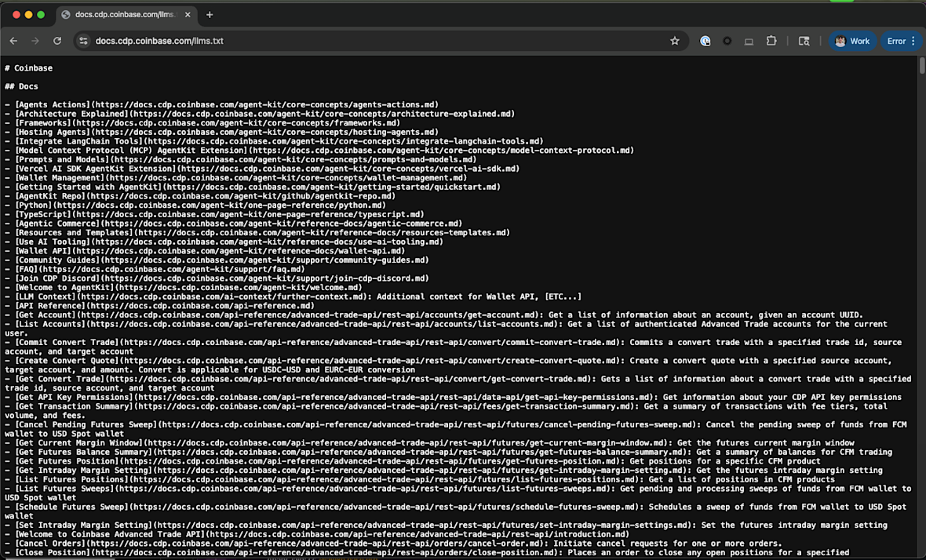Screen dimensions: 926x560
Task: Select the docs.cdp.coinbase.com/llms tab
Action: click(x=126, y=15)
